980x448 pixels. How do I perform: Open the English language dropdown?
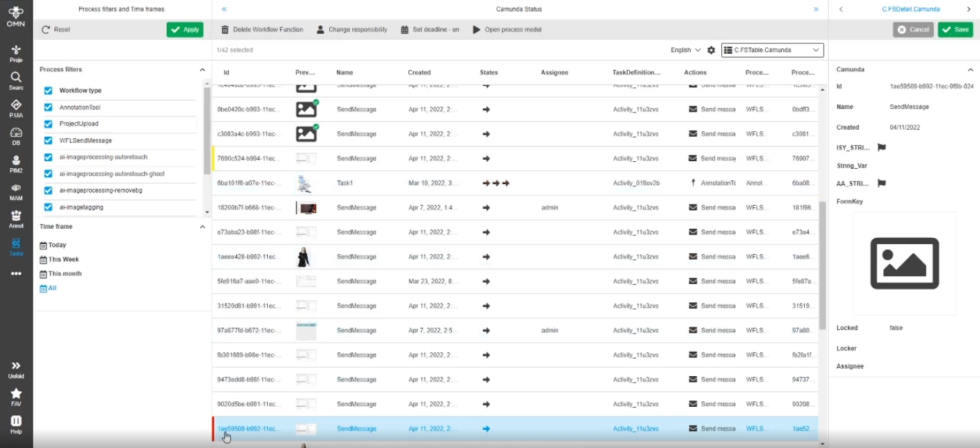tap(685, 50)
